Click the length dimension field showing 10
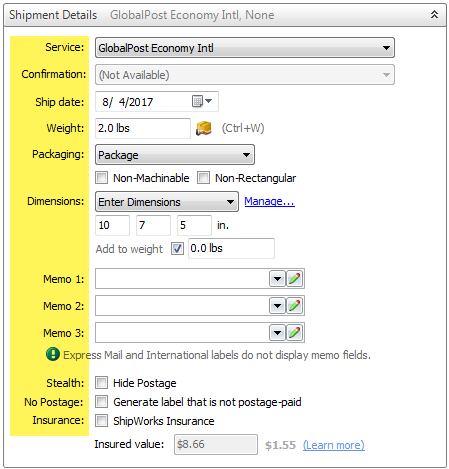 click(112, 225)
